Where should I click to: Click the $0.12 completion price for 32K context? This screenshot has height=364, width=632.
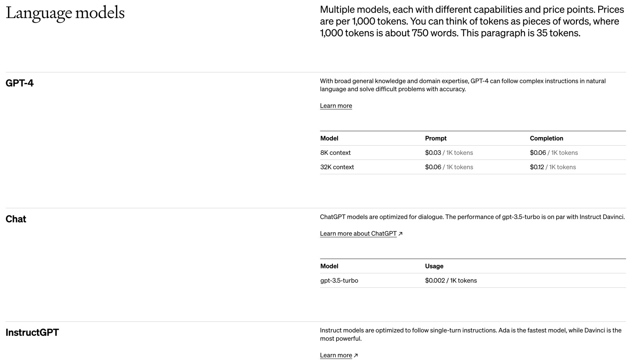pyautogui.click(x=537, y=167)
